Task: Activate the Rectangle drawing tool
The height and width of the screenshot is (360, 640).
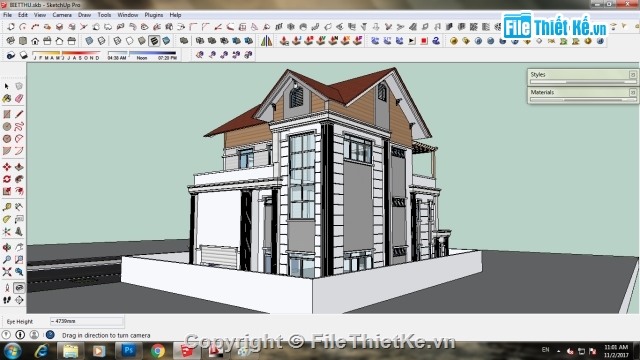Action: tap(7, 114)
